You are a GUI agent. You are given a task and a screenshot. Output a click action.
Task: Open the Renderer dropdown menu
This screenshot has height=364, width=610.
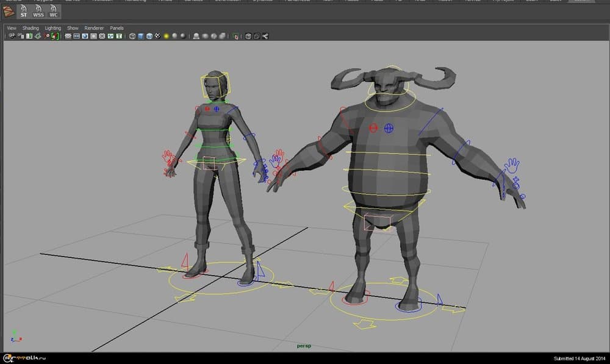[94, 28]
